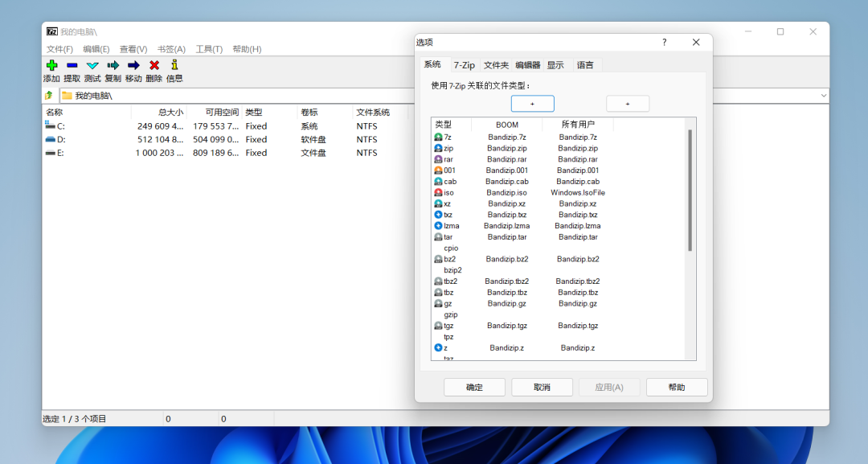868x464 pixels.
Task: Click the z file type icon
Action: (x=438, y=347)
